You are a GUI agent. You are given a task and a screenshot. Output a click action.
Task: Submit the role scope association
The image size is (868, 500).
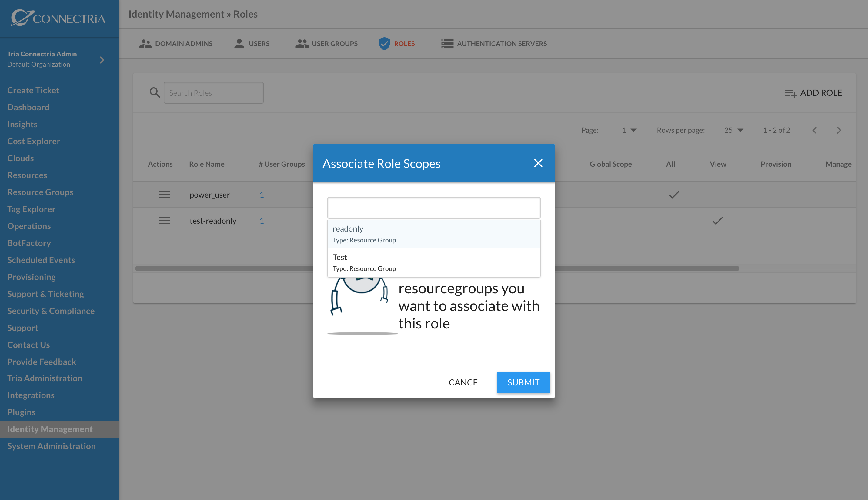pos(523,382)
